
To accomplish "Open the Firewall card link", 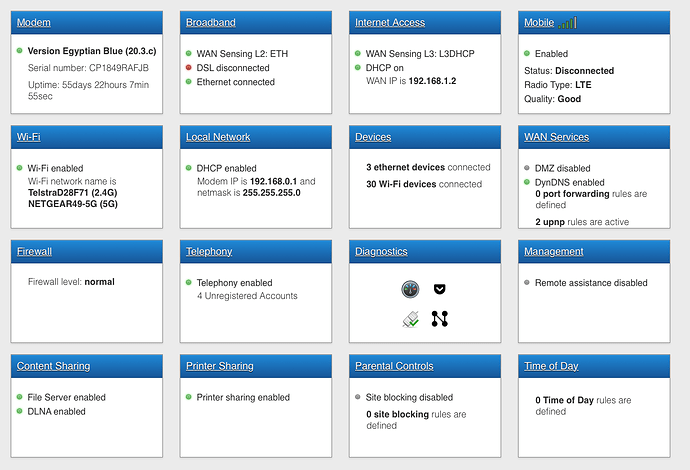I will click(x=34, y=251).
